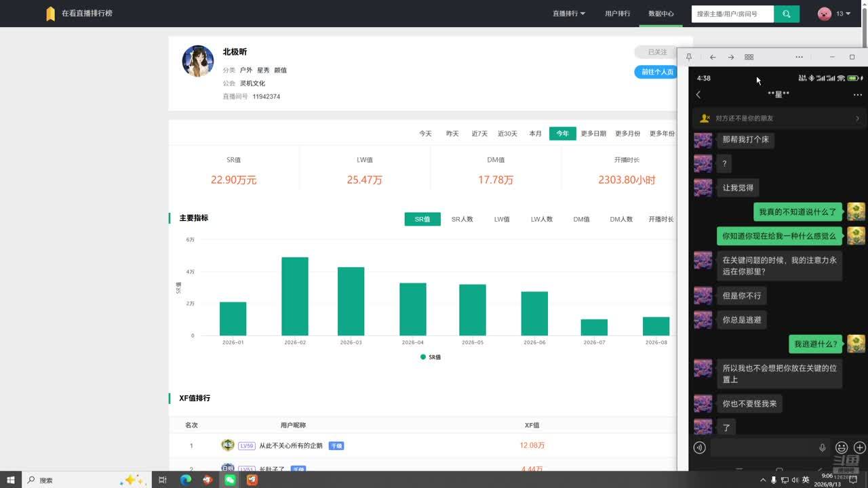Go back with the chat header chevron
This screenshot has width=868, height=488.
click(x=698, y=95)
